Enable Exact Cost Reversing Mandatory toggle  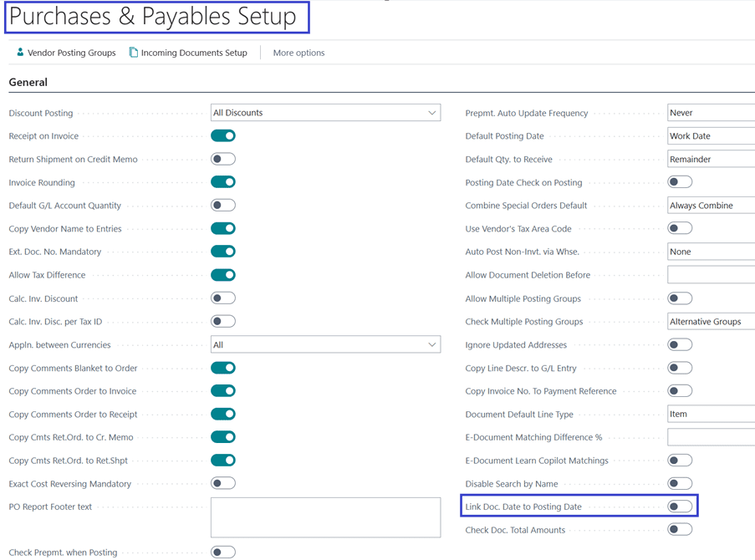[223, 483]
